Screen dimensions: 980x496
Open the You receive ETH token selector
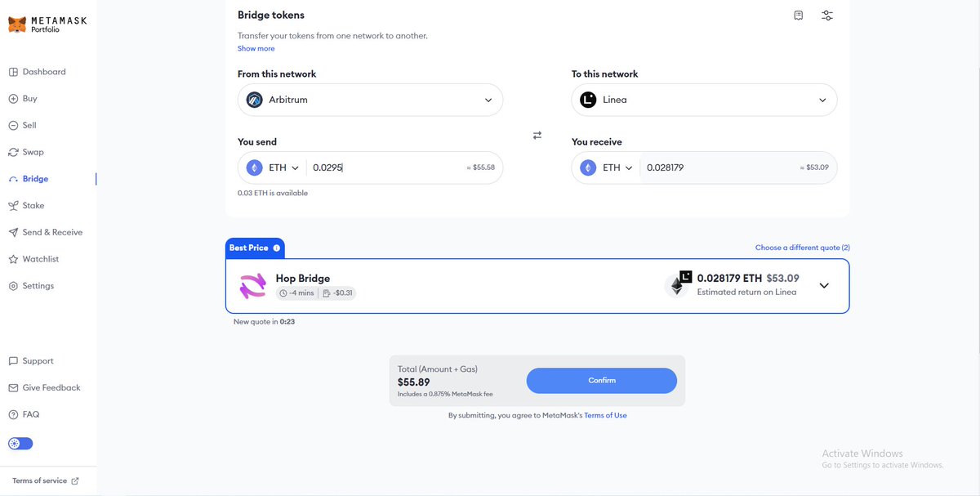point(606,168)
